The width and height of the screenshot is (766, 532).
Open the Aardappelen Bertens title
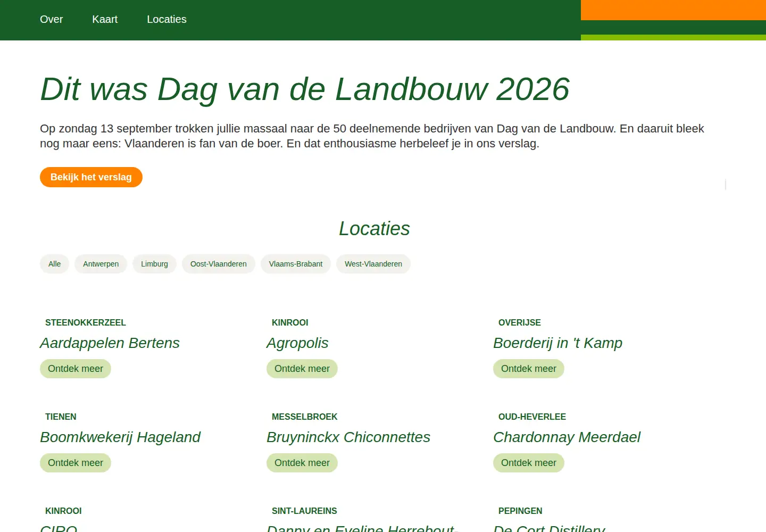coord(110,343)
